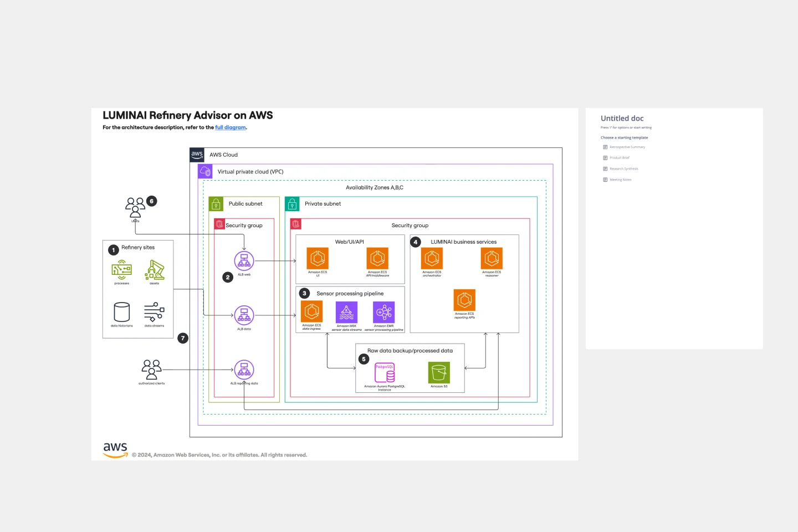The width and height of the screenshot is (798, 532).
Task: Select the Virtual private cloud (VPC) icon
Action: (x=205, y=171)
